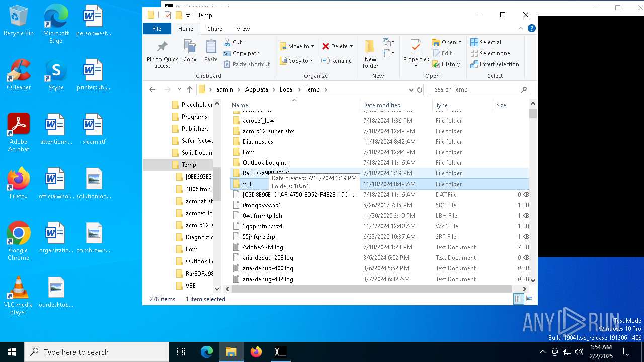Switch to Details view layout icon

519,299
